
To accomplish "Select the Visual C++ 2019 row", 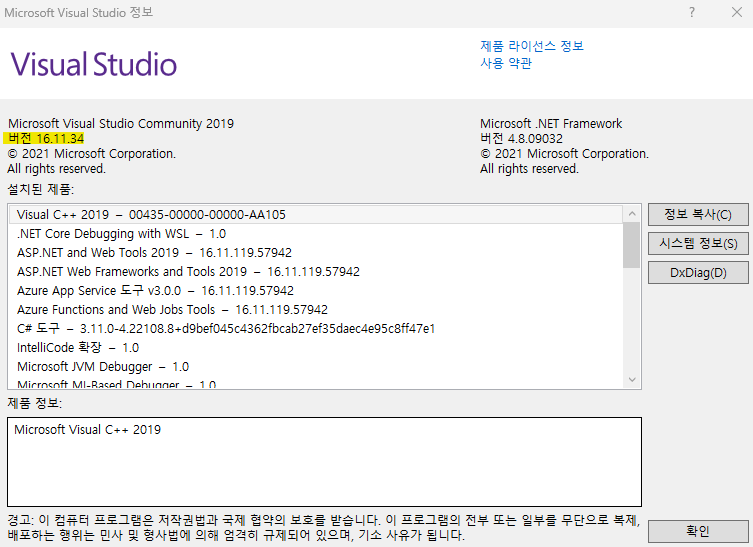I will click(x=316, y=215).
